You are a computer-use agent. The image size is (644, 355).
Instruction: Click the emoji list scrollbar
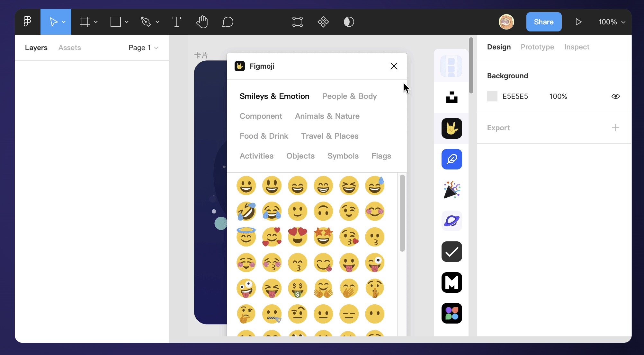402,213
